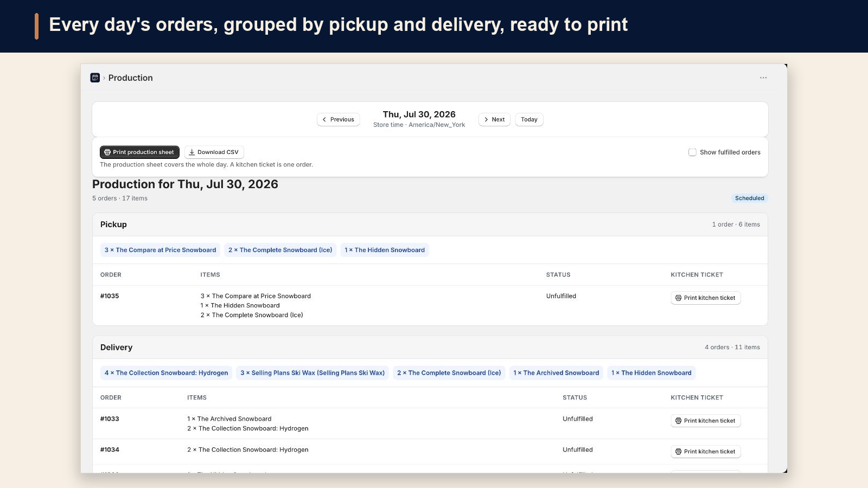The image size is (868, 488).
Task: Print kitchen ticket for order #1035
Action: [x=705, y=298]
